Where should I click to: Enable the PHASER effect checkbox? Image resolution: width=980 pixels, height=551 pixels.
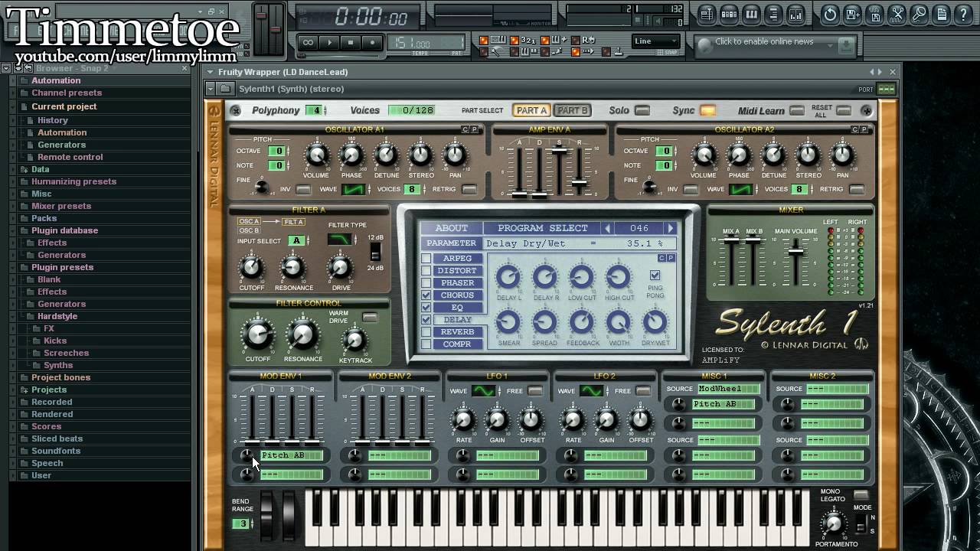[x=426, y=283]
